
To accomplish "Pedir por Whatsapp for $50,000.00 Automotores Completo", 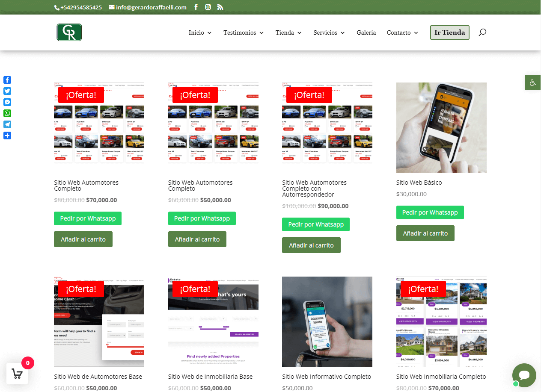I will pyautogui.click(x=202, y=218).
